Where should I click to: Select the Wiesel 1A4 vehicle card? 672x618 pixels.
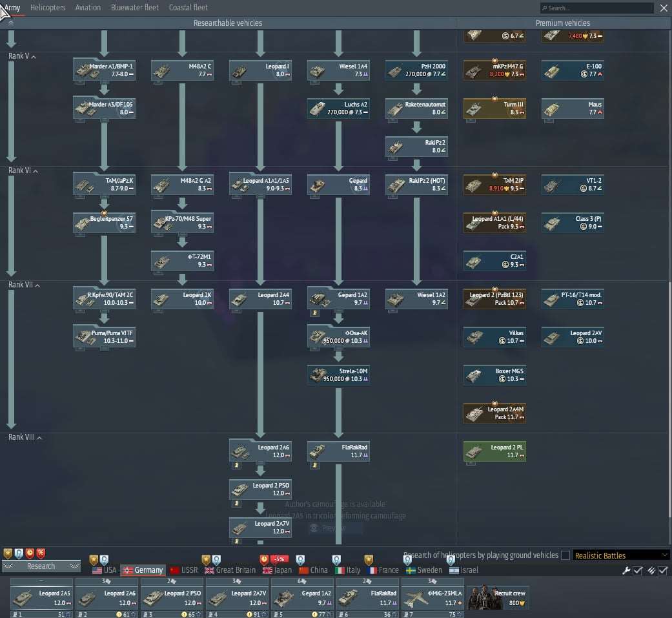338,70
